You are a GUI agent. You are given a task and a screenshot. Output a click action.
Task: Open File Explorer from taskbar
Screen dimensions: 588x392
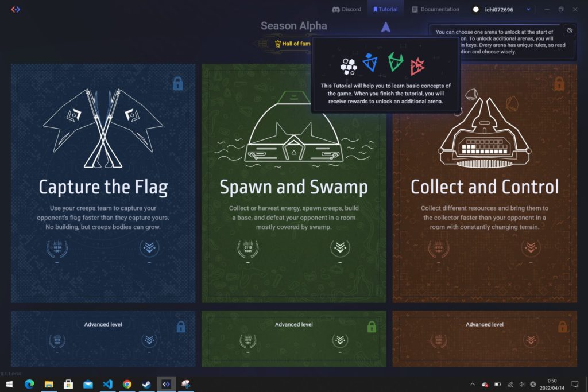pos(49,384)
